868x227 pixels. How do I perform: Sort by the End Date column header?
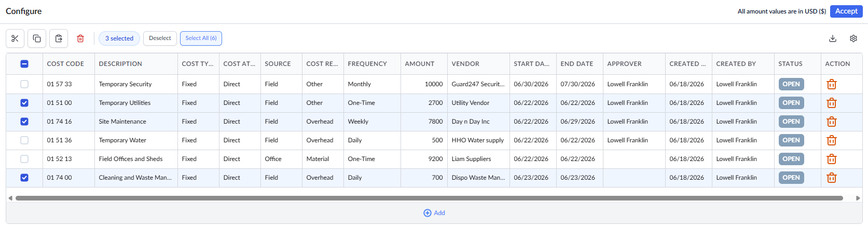[580, 64]
